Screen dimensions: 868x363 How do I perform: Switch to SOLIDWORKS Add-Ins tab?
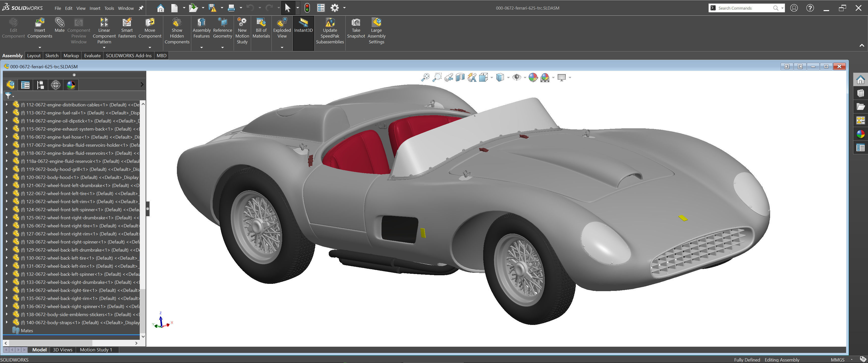tap(129, 55)
